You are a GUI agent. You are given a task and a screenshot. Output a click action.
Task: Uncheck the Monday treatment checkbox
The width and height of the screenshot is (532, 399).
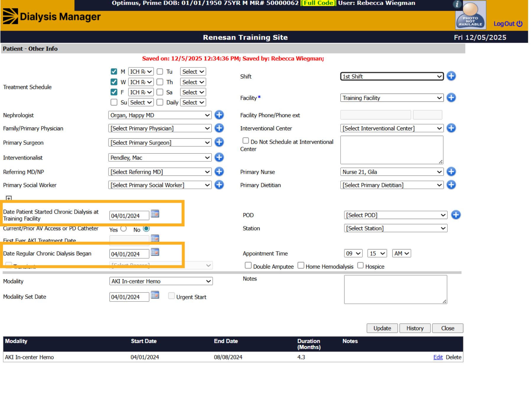(x=114, y=72)
